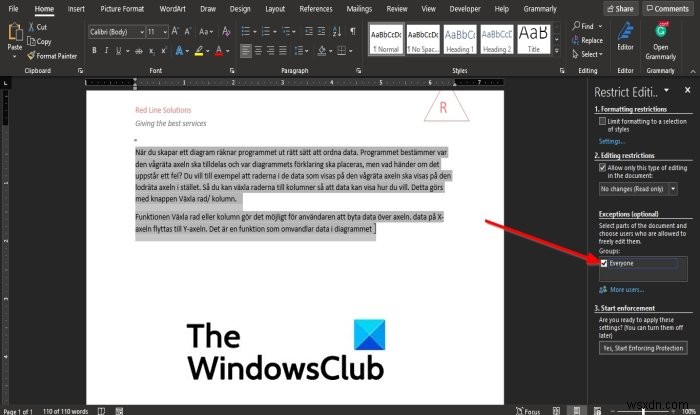The width and height of the screenshot is (700, 415).
Task: Click the Sort icon
Action: click(337, 31)
